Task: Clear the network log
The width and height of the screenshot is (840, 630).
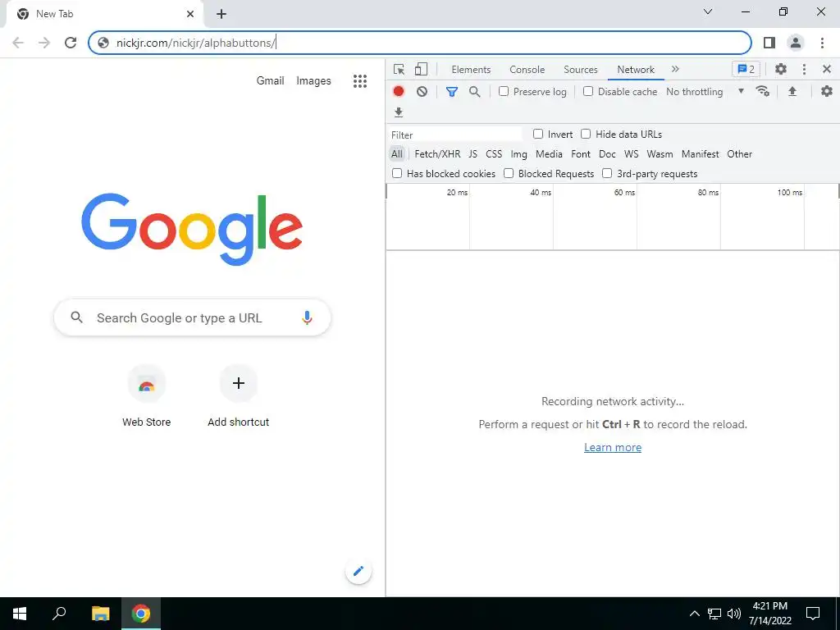Action: point(422,92)
